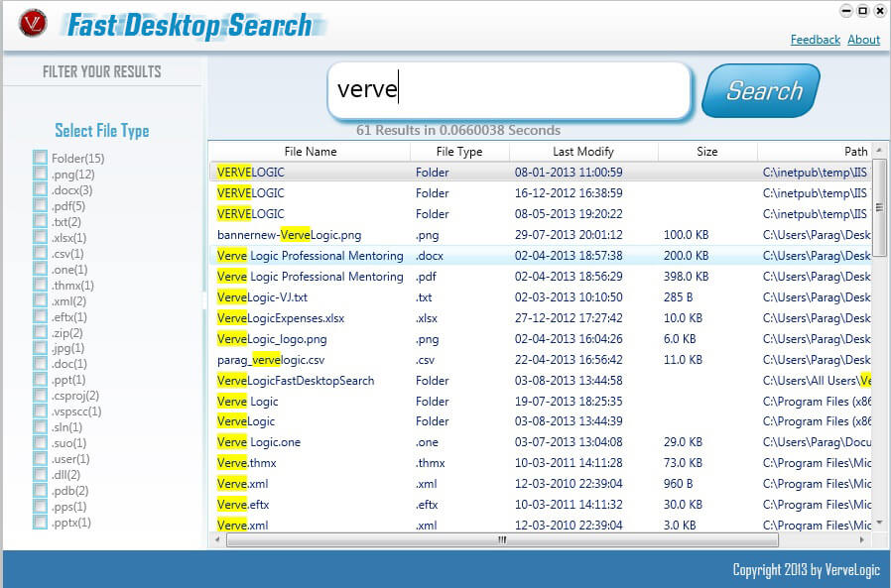This screenshot has height=588, width=891.
Task: Enable the .zip file filter
Action: [40, 332]
